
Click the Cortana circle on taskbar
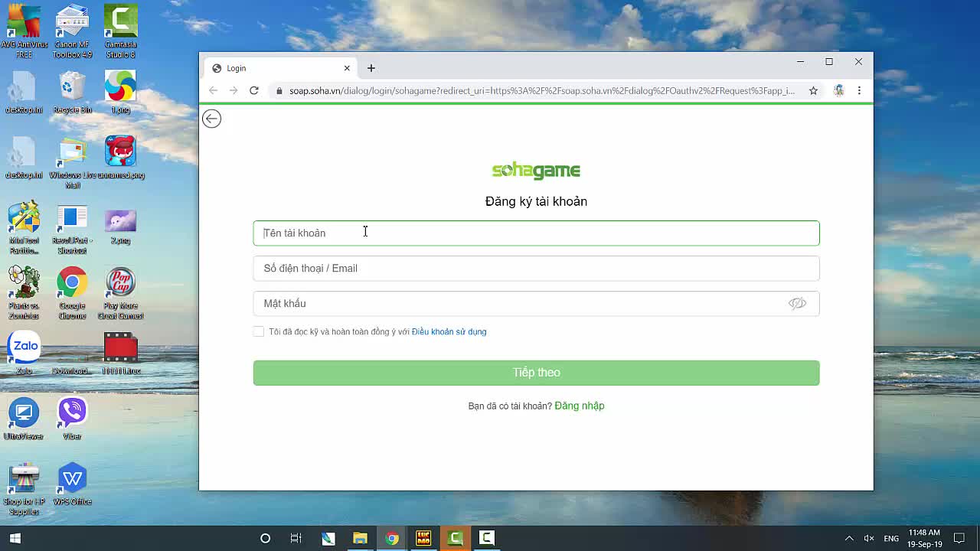click(265, 538)
